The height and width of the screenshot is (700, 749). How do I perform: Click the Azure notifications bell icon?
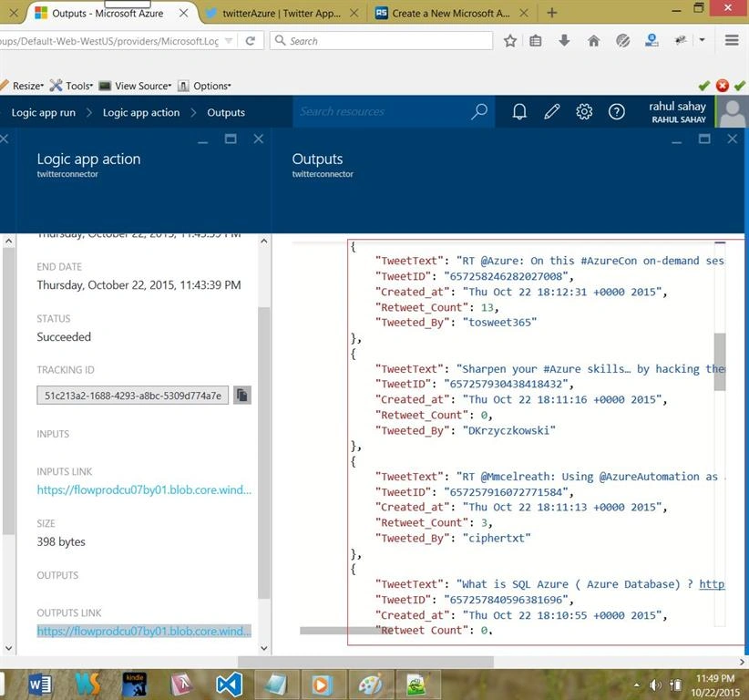tap(519, 112)
